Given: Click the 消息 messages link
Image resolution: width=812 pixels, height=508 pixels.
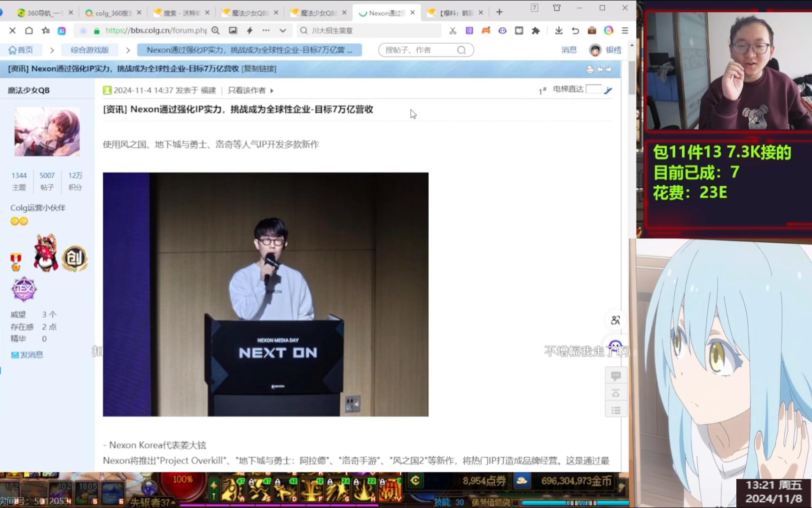Looking at the screenshot, I should tap(569, 50).
